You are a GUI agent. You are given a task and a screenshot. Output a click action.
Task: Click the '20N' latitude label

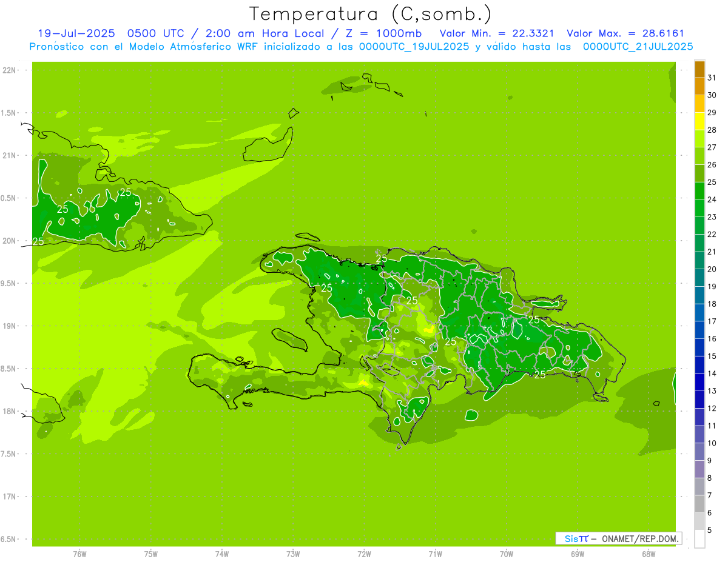pos(9,241)
